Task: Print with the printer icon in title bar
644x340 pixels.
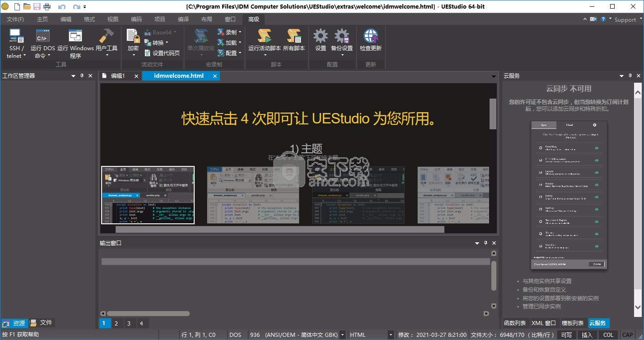Action: click(x=47, y=7)
